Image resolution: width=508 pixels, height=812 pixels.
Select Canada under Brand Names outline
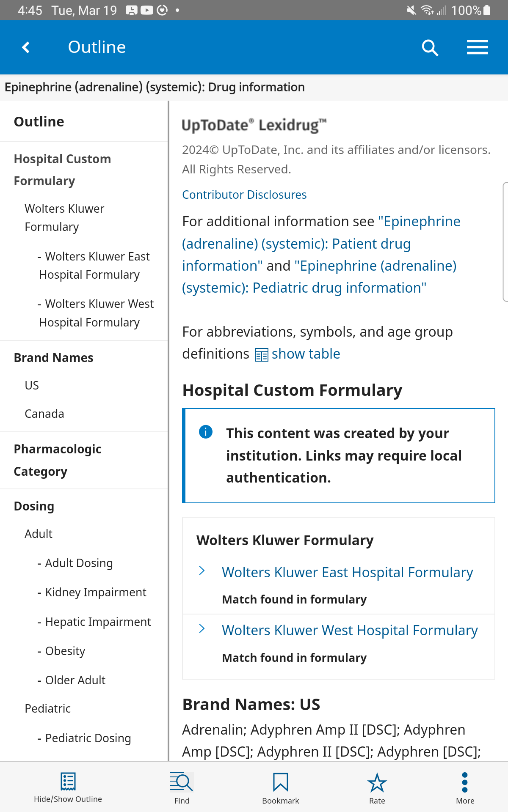[44, 414]
